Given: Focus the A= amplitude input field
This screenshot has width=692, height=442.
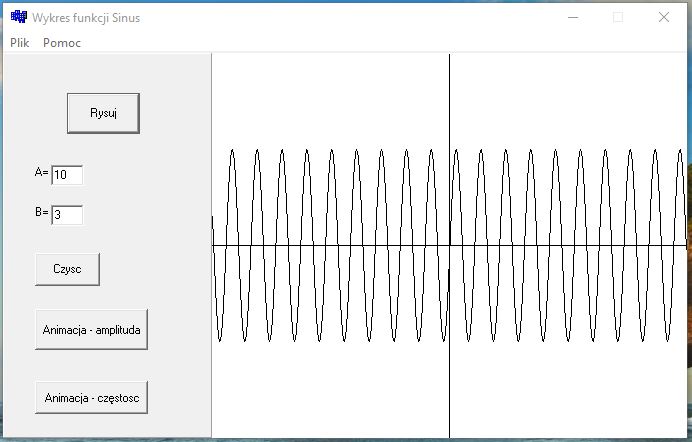Looking at the screenshot, I should click(67, 175).
